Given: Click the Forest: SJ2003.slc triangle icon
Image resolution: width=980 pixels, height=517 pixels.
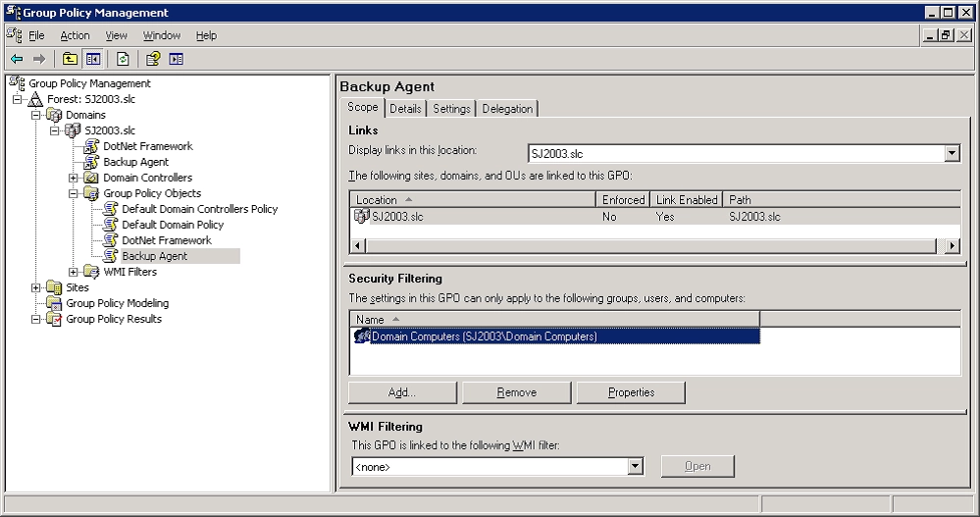Looking at the screenshot, I should click(x=36, y=99).
